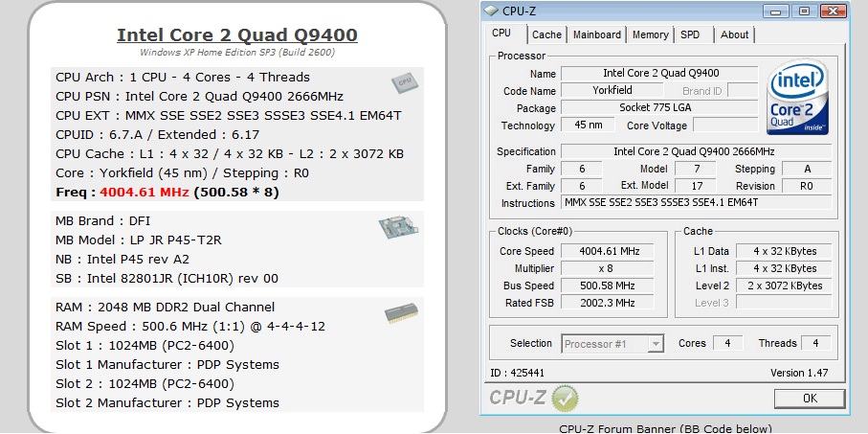Image resolution: width=868 pixels, height=434 pixels.
Task: Click the 'Slot 1 : 1024MB (PC2-6400)' line
Action: pyautogui.click(x=145, y=346)
